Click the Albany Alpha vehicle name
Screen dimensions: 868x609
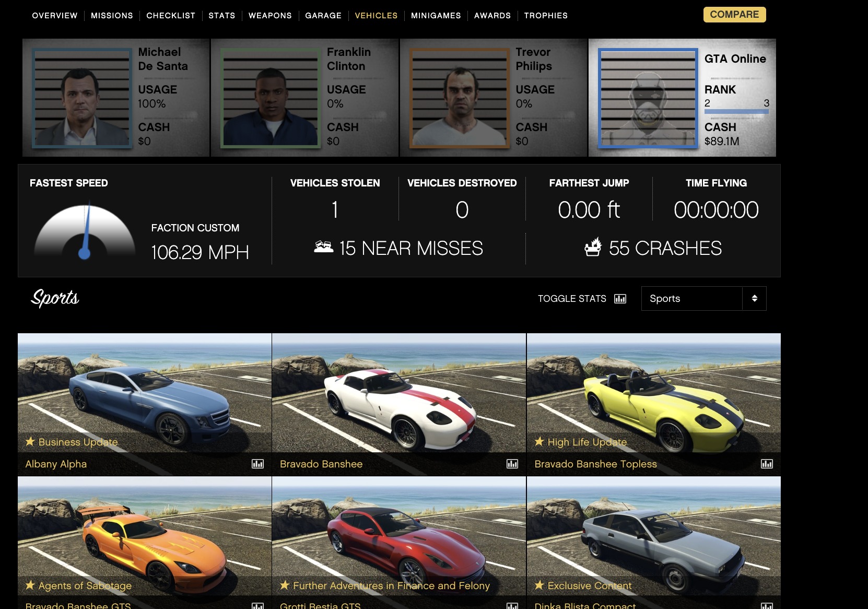pos(56,464)
